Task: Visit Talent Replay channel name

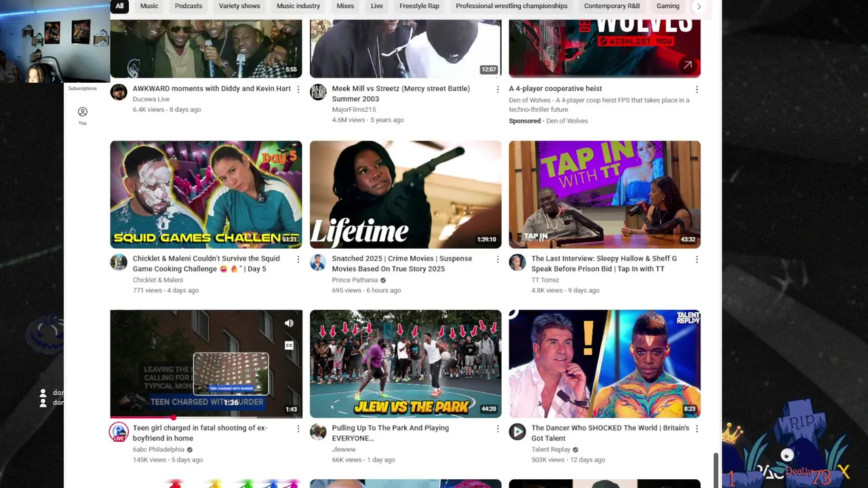Action: (x=551, y=449)
